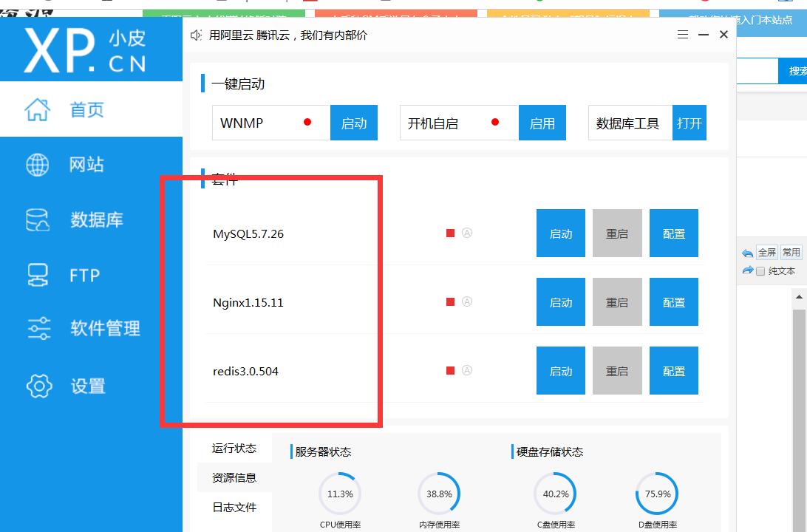Select the 数据库 database icon
The width and height of the screenshot is (807, 532).
click(x=38, y=219)
